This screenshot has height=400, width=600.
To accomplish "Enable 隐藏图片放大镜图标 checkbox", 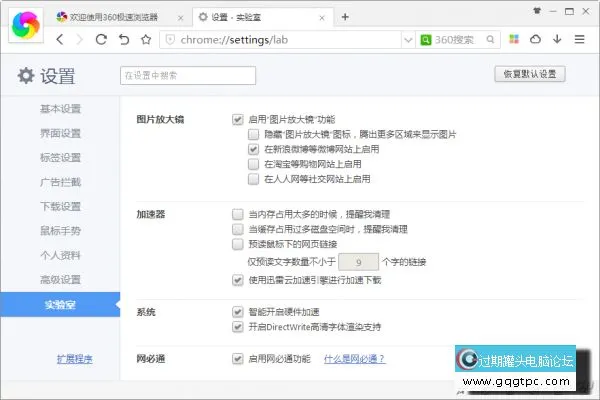I will coord(253,134).
